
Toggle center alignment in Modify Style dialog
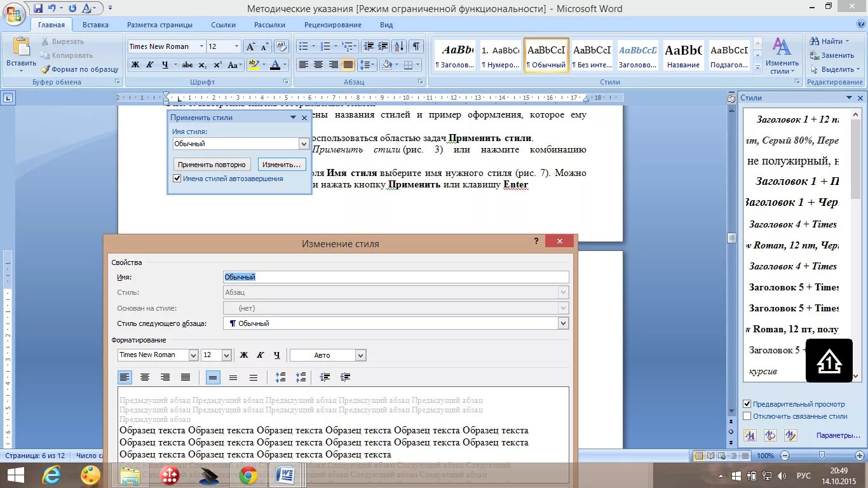click(x=145, y=377)
